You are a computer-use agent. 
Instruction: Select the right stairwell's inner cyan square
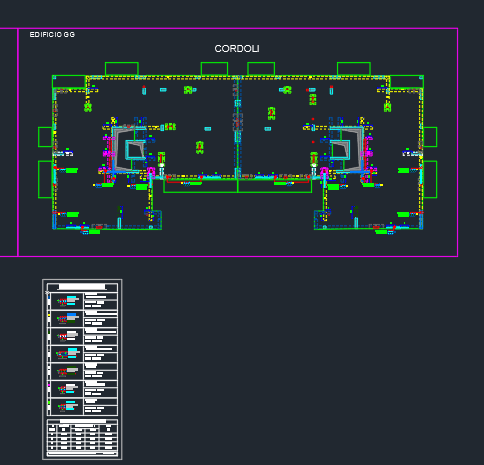[x=340, y=149]
